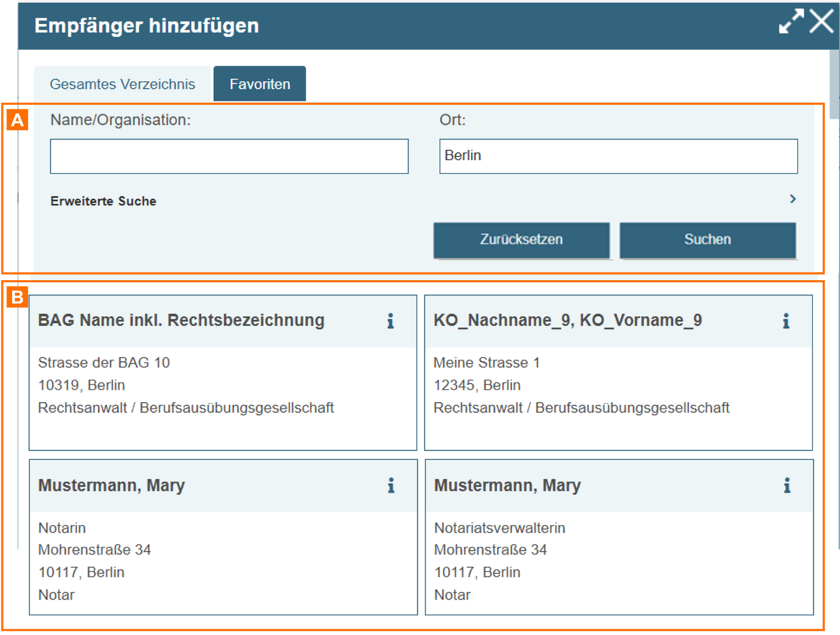
Task: Select the Strasse der BAG 10 recipient card
Action: click(x=222, y=395)
